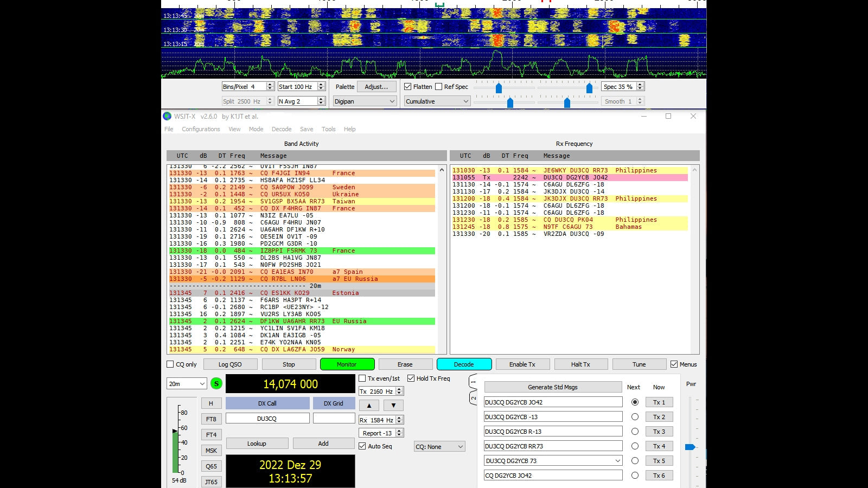Viewport: 868px width, 488px height.
Task: Click the H fast-mode button
Action: 211,403
